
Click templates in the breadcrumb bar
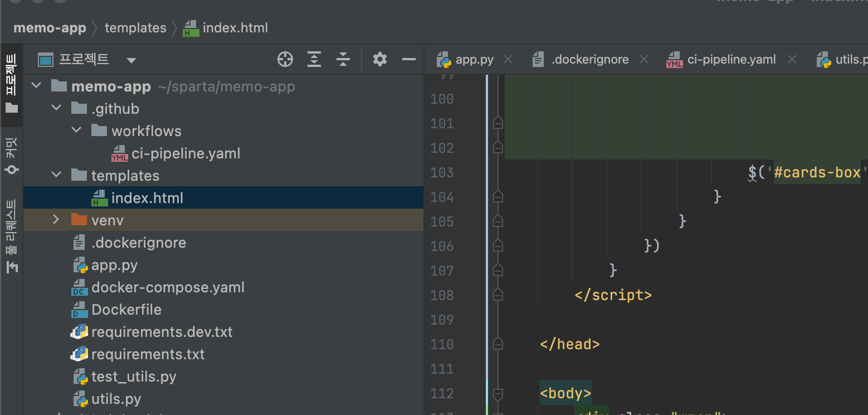[x=135, y=28]
